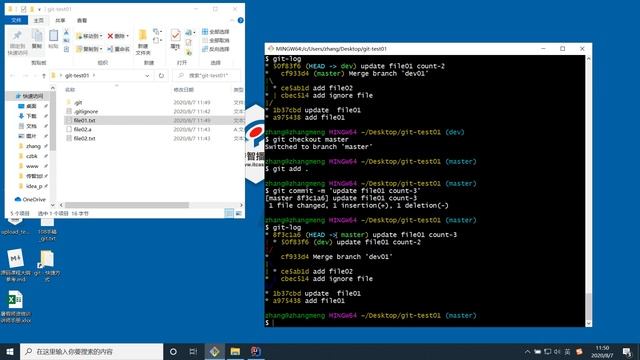This screenshot has height=360, width=640.
Task: Click the Git Bash terminal vertical scrollbar thumb
Action: pos(588,306)
